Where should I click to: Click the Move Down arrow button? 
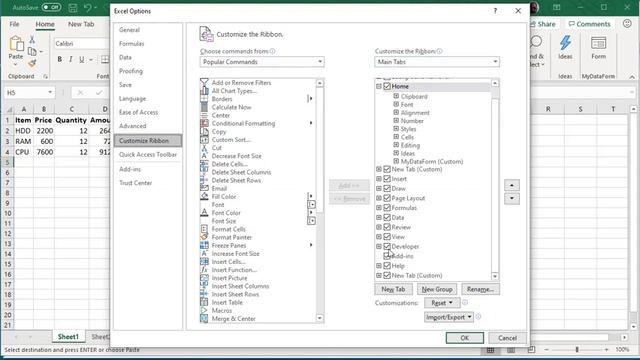[511, 199]
